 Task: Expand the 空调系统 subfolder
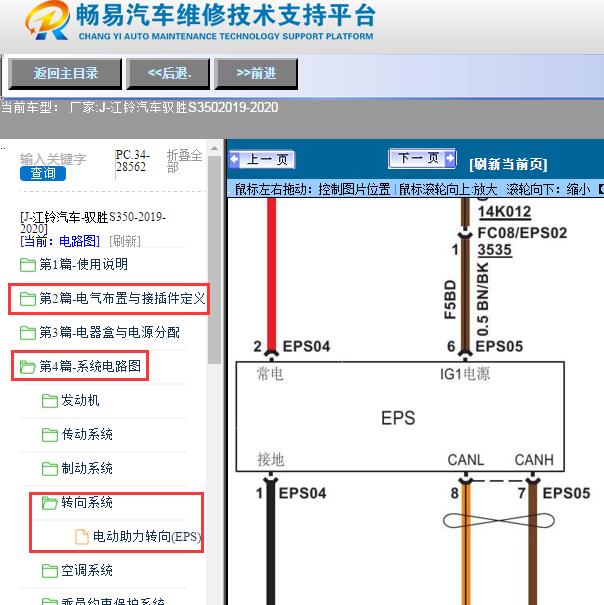87,570
